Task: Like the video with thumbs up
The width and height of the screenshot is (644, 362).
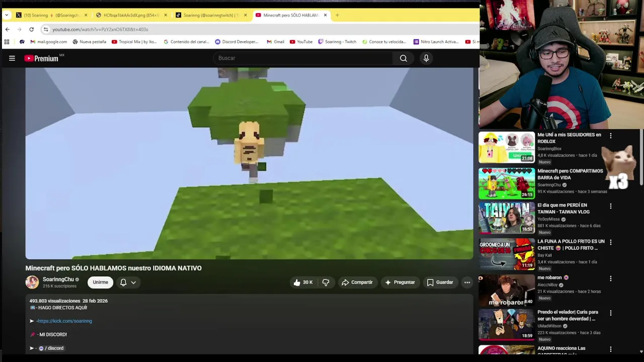Action: click(303, 283)
